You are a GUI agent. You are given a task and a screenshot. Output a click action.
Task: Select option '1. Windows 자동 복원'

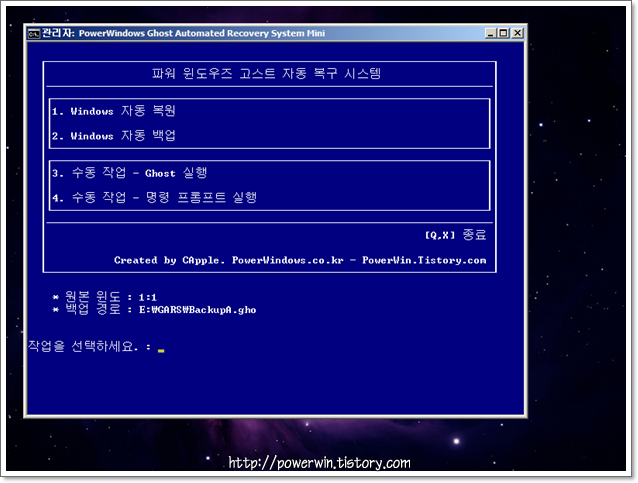114,111
